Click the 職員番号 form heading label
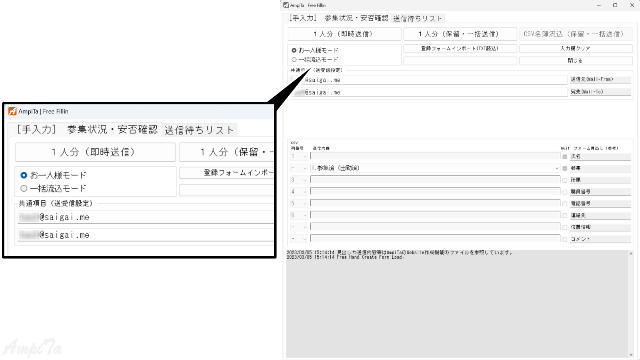The image size is (640, 360). [600, 191]
